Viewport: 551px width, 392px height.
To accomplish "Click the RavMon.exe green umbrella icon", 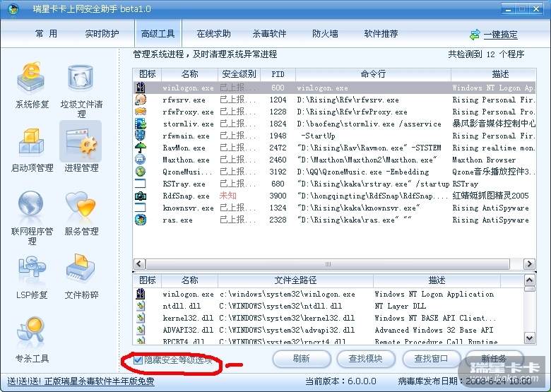I will tap(141, 148).
